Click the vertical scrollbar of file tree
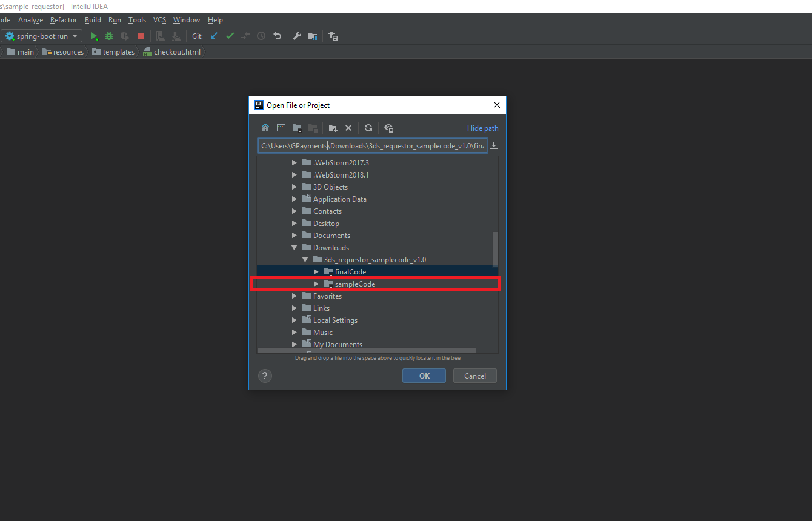Image resolution: width=812 pixels, height=521 pixels. coord(495,248)
